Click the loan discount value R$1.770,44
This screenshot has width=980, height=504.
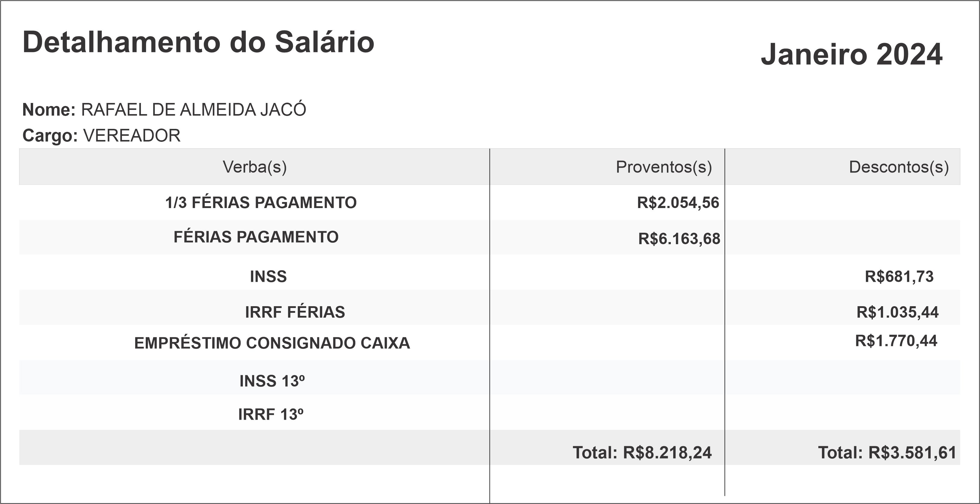coord(896,341)
